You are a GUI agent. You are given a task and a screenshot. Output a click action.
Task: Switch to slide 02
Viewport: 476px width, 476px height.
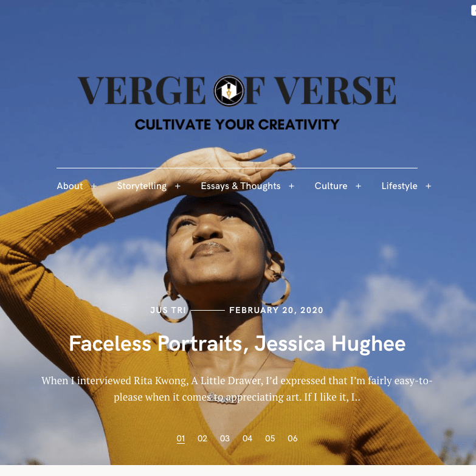coord(202,438)
